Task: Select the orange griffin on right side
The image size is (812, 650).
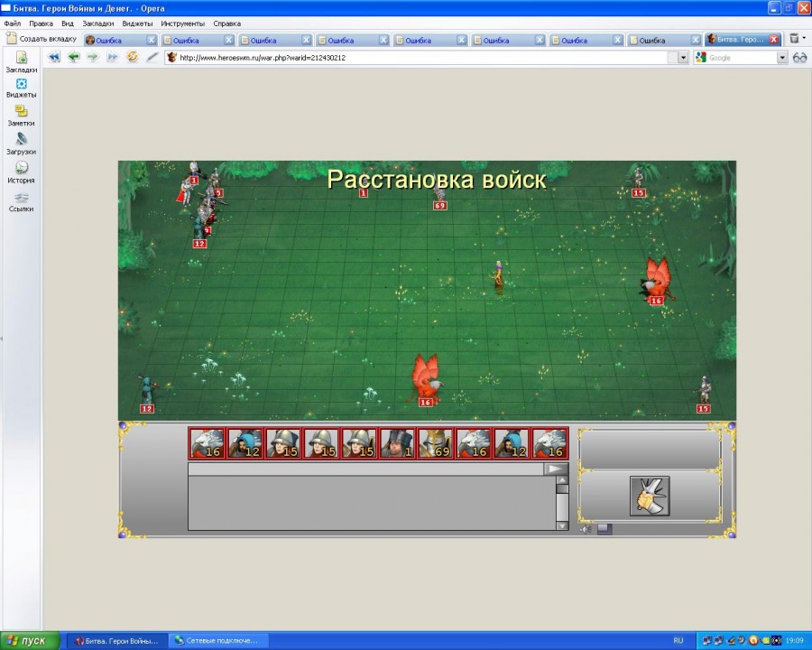Action: coord(657,281)
